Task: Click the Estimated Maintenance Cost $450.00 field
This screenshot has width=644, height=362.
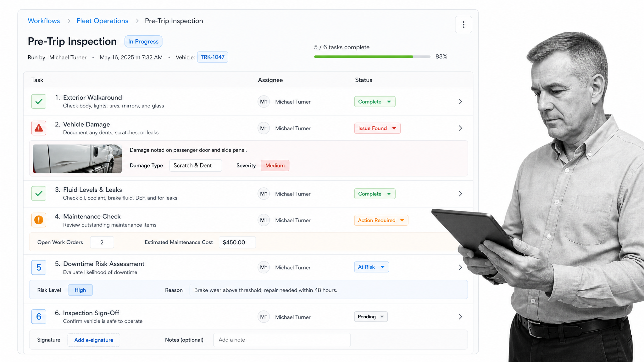Action: [237, 242]
